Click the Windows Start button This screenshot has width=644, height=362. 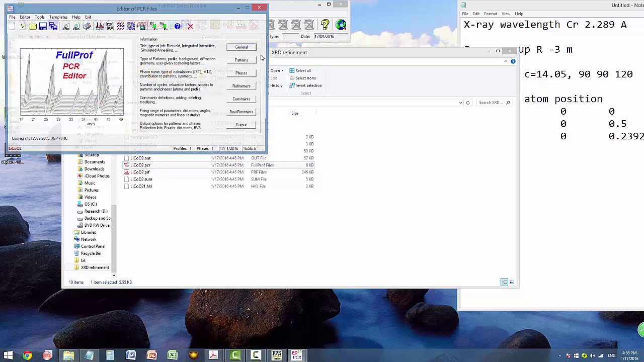click(x=8, y=355)
